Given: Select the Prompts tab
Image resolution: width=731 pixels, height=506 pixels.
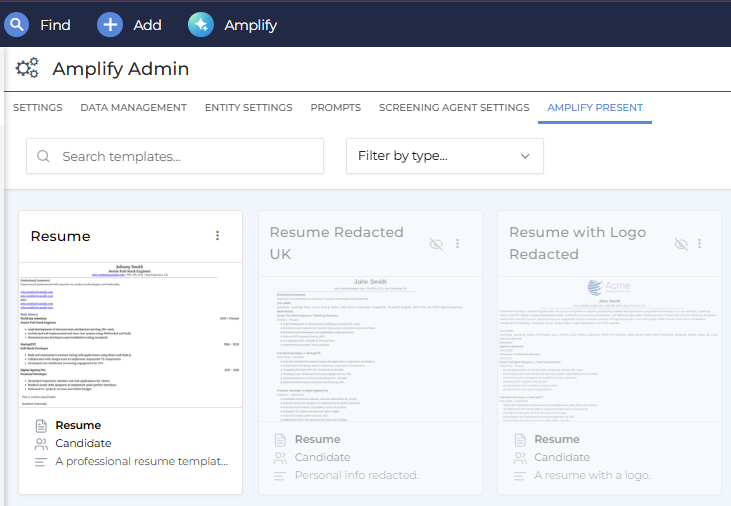Looking at the screenshot, I should 335,108.
